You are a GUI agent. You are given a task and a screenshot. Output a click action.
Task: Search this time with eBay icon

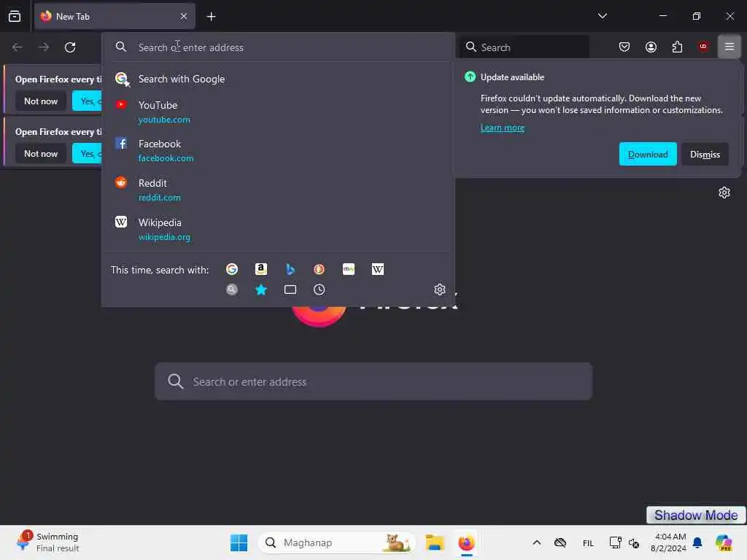(x=348, y=270)
